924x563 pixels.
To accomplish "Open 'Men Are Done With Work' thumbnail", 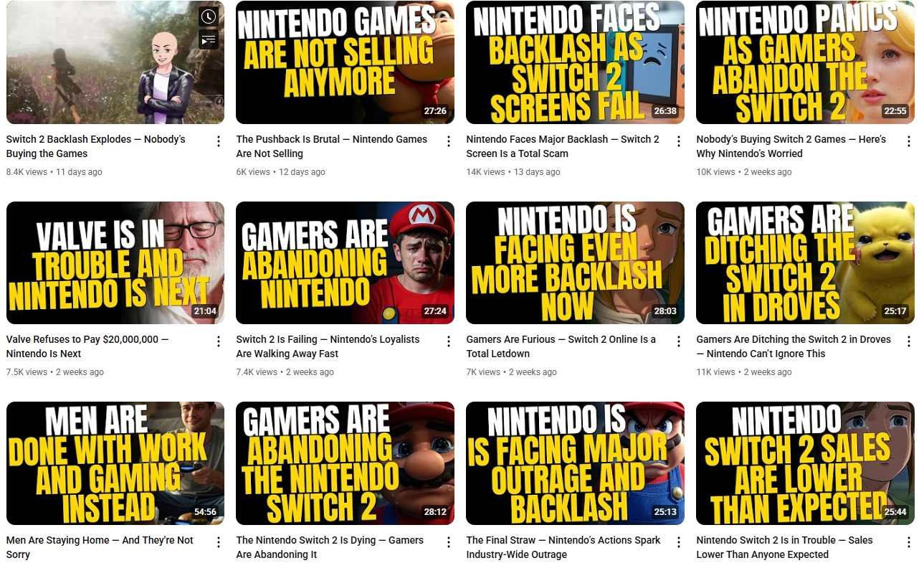I will (x=115, y=463).
